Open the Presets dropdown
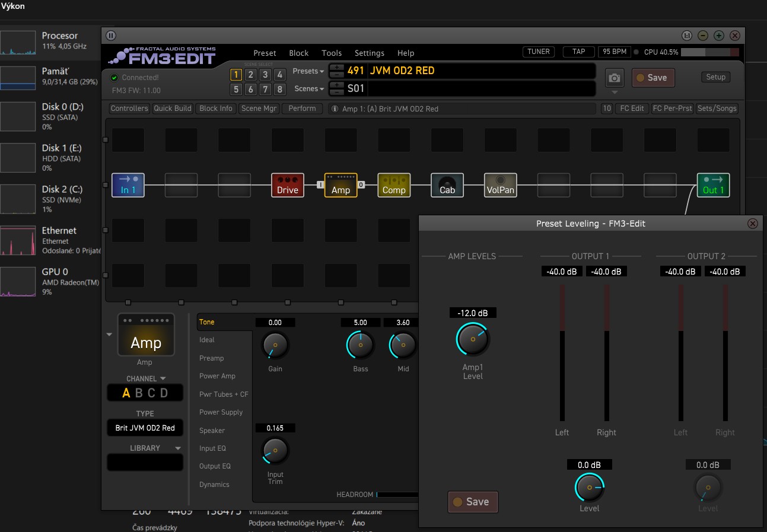 point(308,71)
